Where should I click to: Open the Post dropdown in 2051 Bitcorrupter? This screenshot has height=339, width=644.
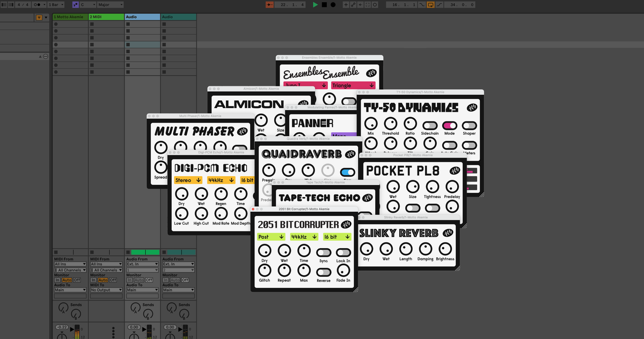(271, 236)
